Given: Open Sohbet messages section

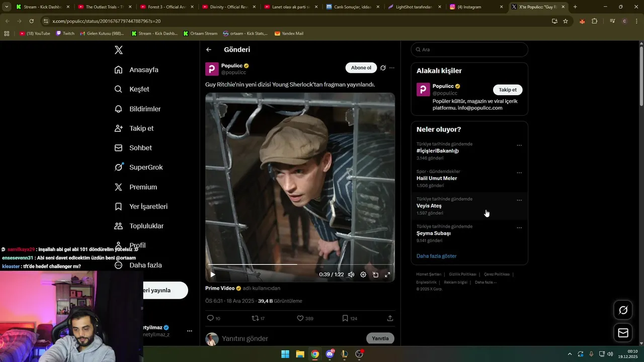Looking at the screenshot, I should pos(133,148).
